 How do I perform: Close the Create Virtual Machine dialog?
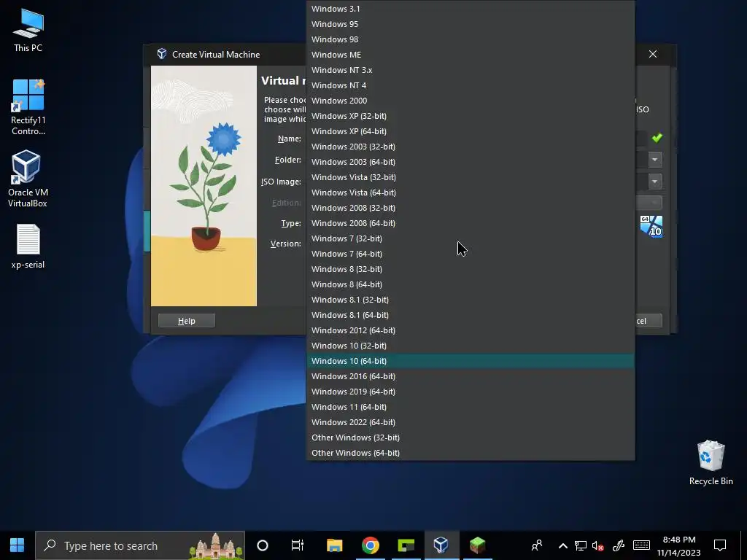click(x=653, y=54)
